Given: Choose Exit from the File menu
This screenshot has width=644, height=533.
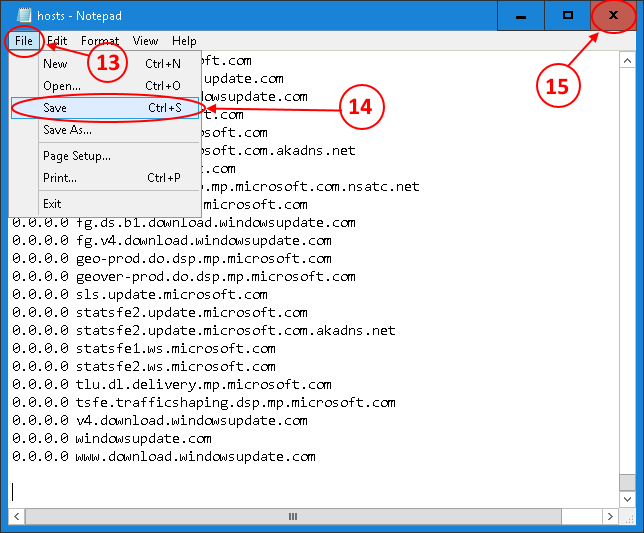Looking at the screenshot, I should click(105, 204).
